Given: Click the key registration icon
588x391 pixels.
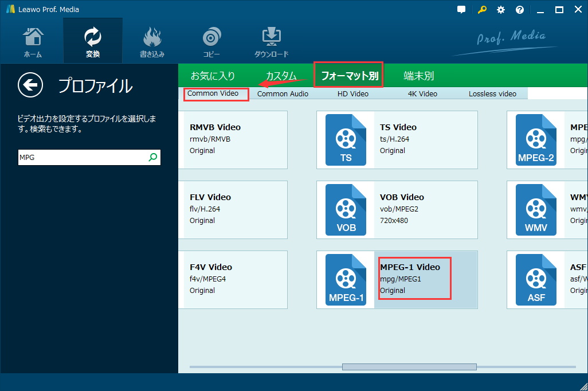Looking at the screenshot, I should pyautogui.click(x=481, y=10).
